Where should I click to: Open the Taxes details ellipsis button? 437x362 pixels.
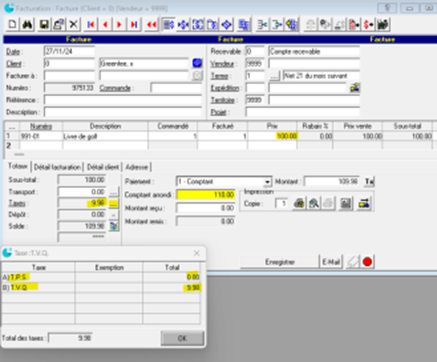coord(113,203)
